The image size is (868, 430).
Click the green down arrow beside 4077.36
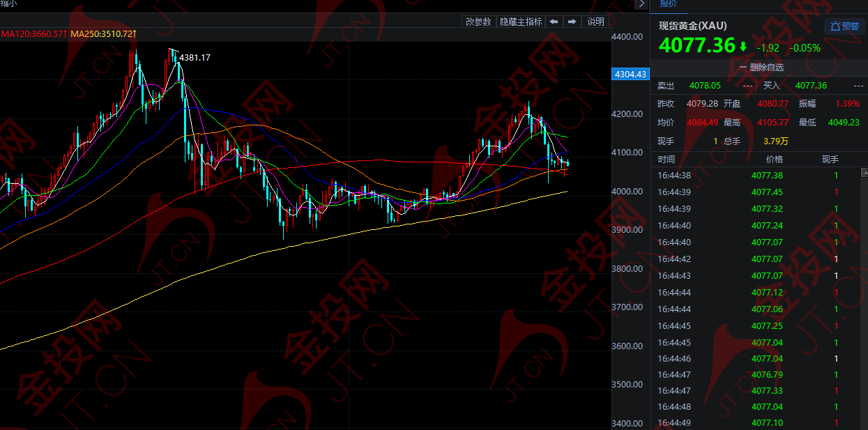(x=743, y=47)
